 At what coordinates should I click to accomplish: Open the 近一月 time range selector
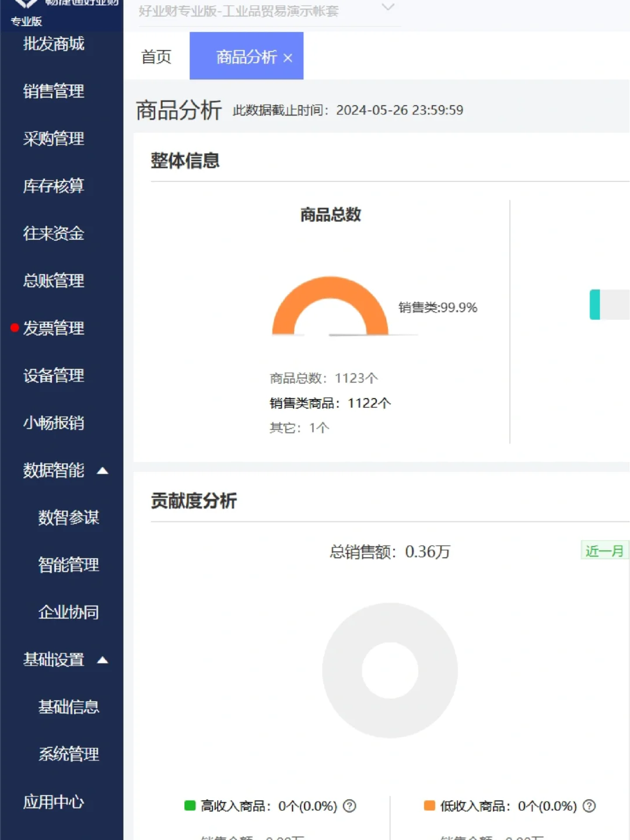coord(604,551)
